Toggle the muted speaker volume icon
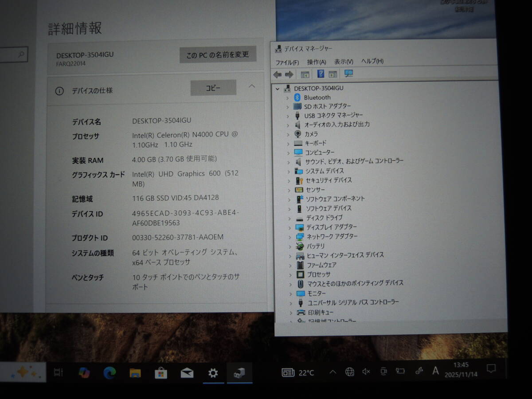The width and height of the screenshot is (532, 399). click(366, 372)
